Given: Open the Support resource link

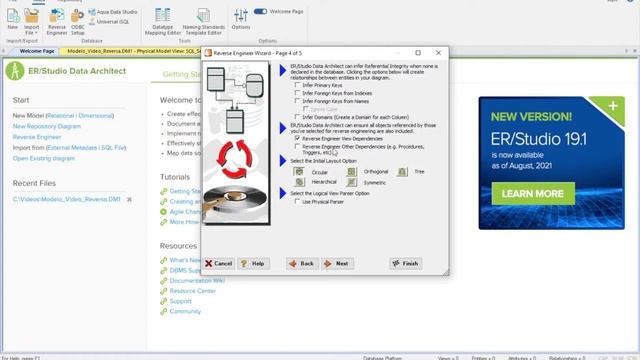Looking at the screenshot, I should pos(180,301).
